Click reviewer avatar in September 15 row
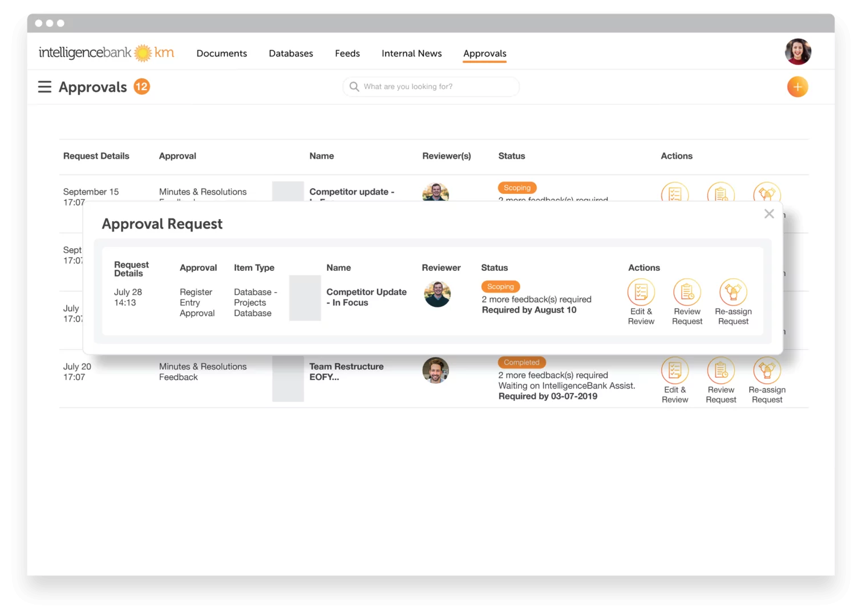862x616 pixels. tap(436, 192)
